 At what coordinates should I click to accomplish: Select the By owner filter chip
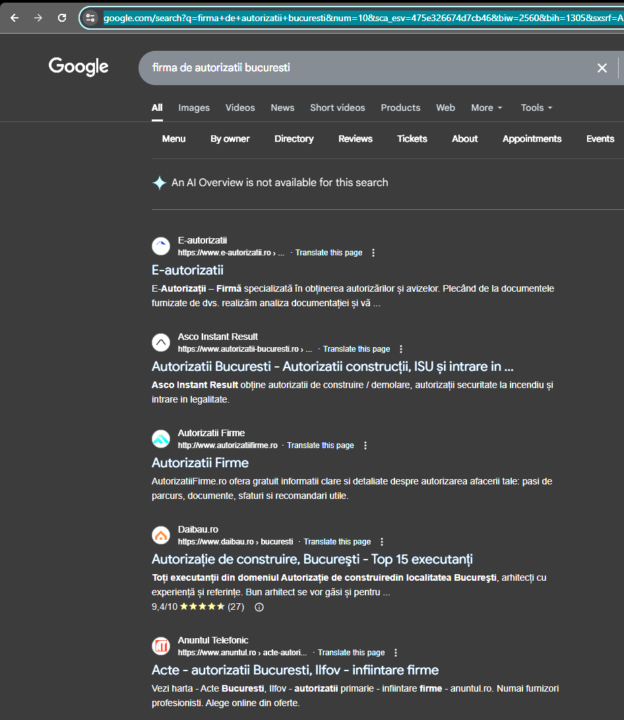coord(230,139)
